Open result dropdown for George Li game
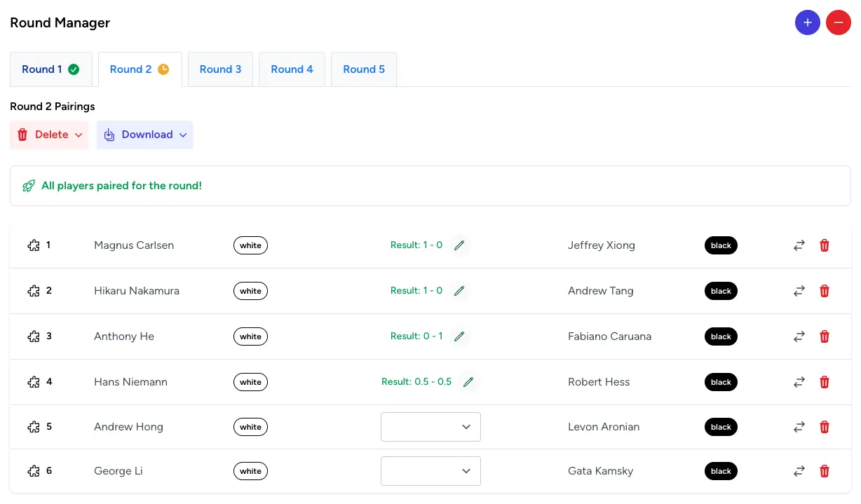861x504 pixels. pos(430,471)
